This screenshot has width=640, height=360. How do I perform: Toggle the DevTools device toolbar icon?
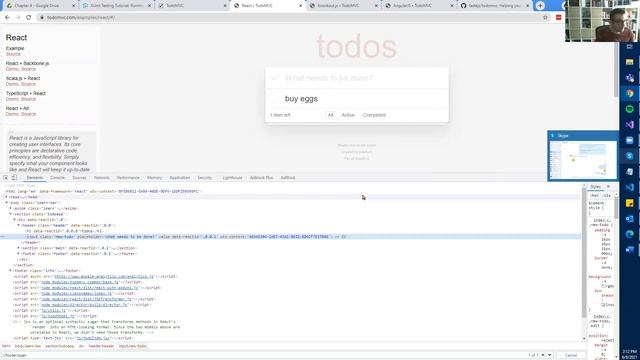(x=14, y=178)
